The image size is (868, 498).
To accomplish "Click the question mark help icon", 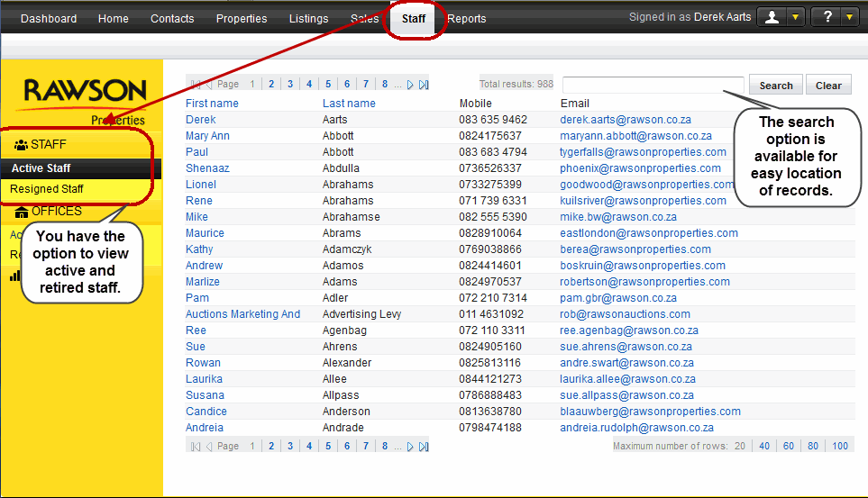I will coord(827,17).
